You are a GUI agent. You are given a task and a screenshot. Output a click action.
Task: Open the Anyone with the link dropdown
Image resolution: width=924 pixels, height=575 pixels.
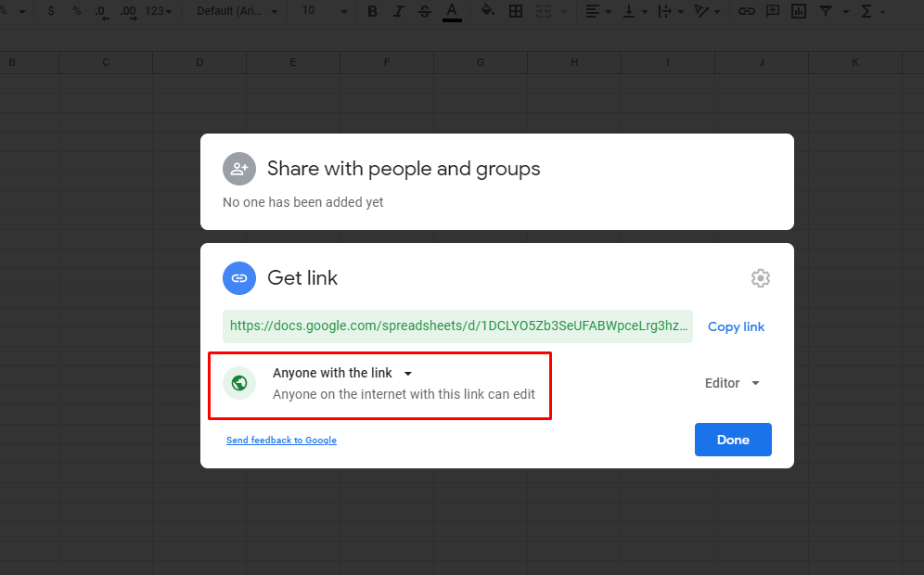point(342,373)
